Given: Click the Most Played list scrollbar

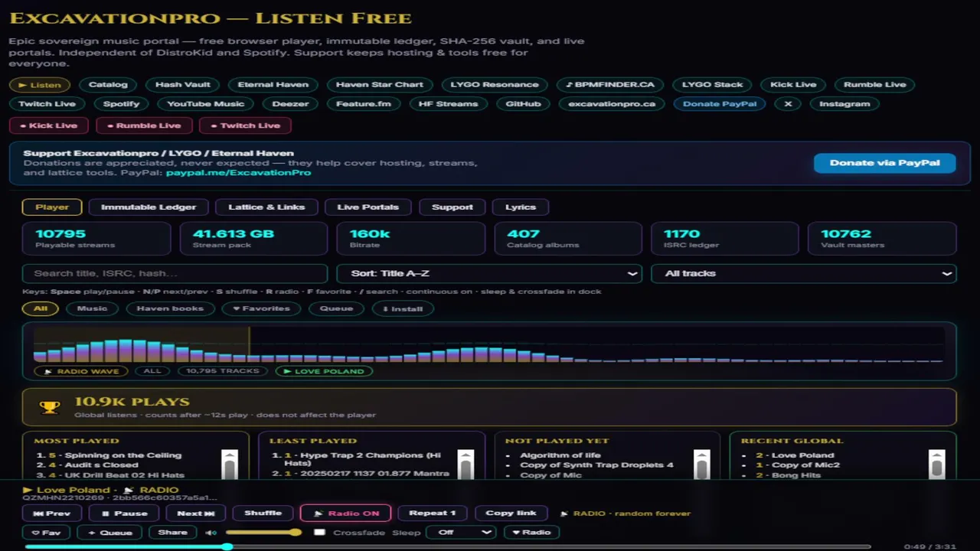Looking at the screenshot, I should 230,464.
